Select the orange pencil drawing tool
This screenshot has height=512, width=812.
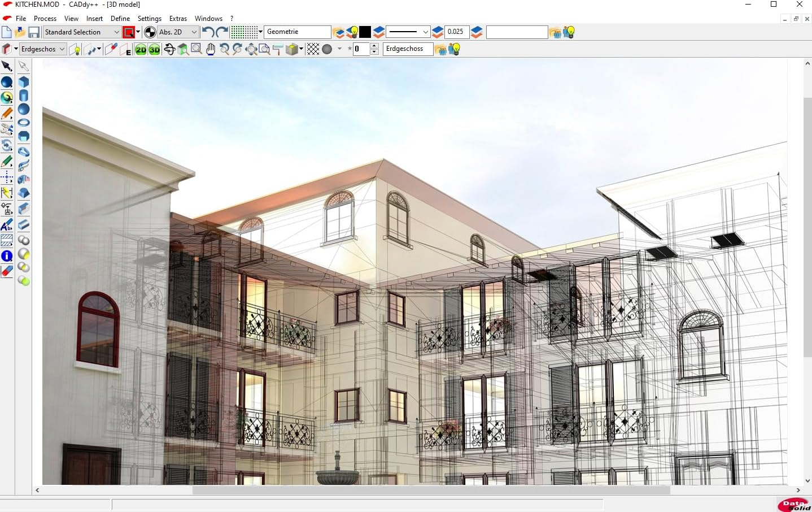pyautogui.click(x=7, y=113)
